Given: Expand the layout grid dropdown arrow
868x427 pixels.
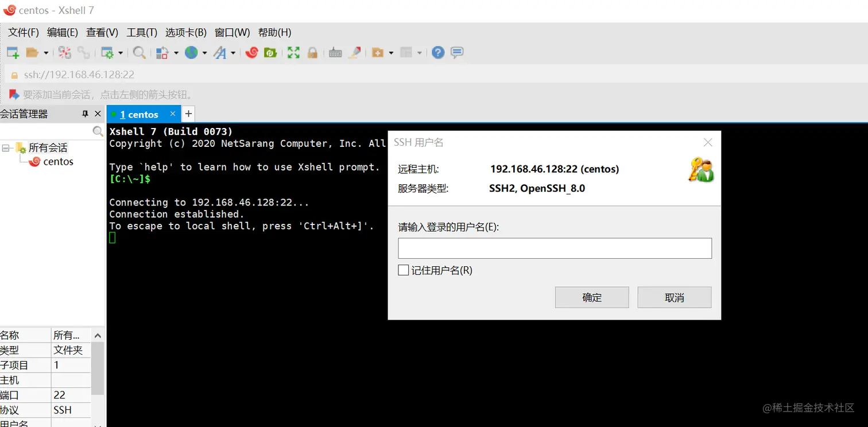Looking at the screenshot, I should [420, 53].
